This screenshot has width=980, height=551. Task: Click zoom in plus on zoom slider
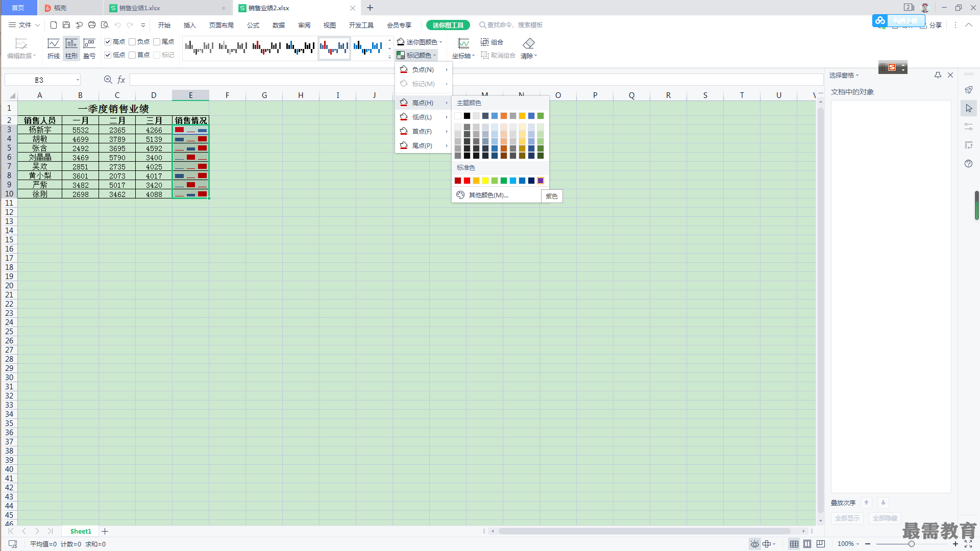955,544
